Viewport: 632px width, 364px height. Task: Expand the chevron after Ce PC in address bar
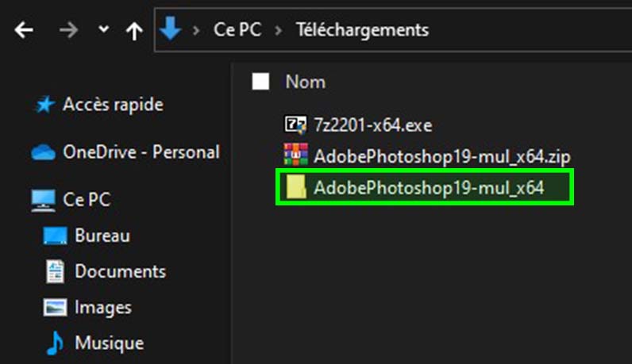click(278, 31)
